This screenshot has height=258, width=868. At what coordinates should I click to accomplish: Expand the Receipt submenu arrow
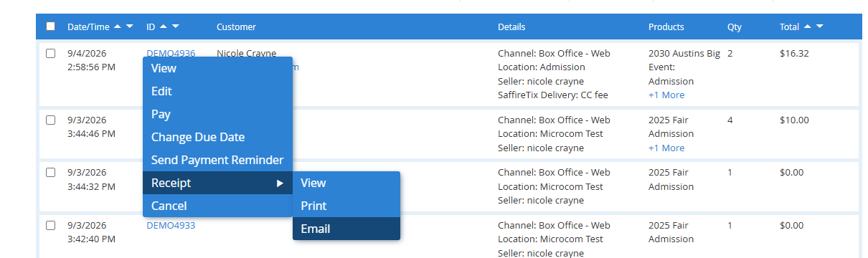click(280, 183)
